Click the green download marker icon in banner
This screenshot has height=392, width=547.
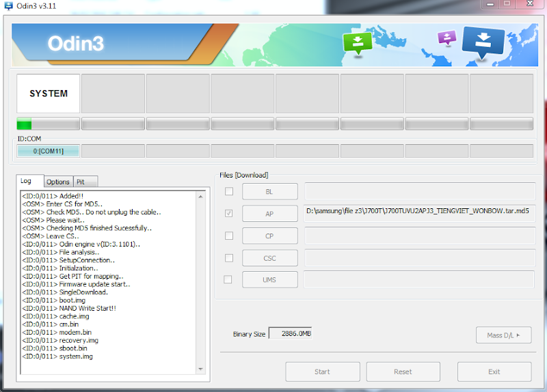tap(358, 43)
